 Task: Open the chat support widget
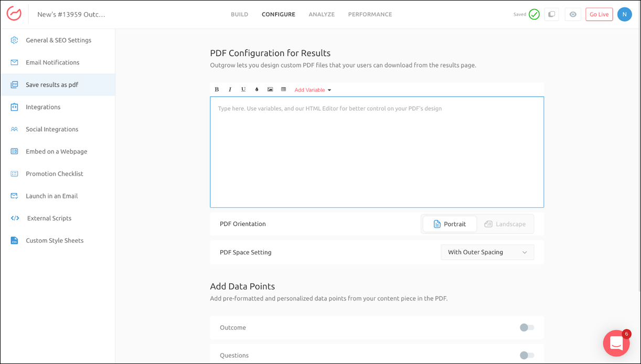(616, 343)
